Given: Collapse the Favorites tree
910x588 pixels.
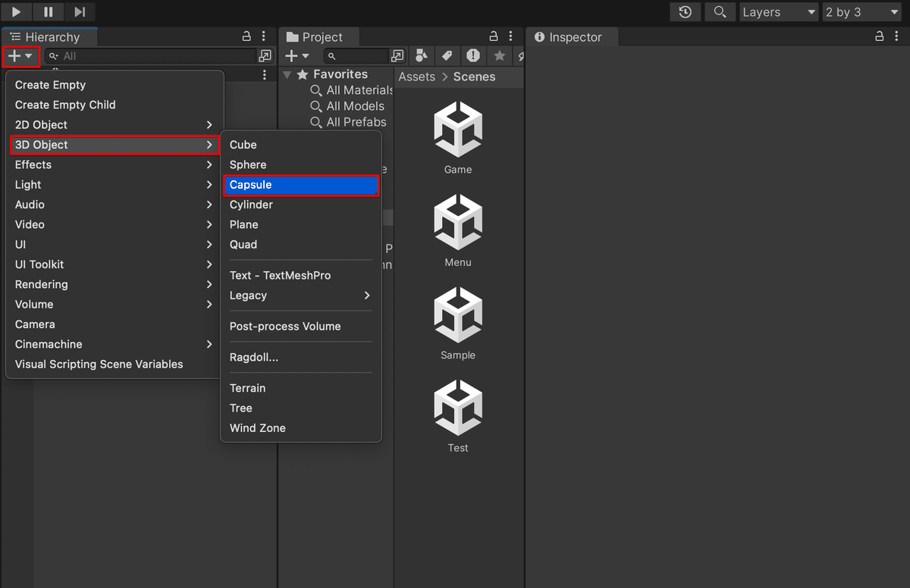Looking at the screenshot, I should tap(287, 74).
